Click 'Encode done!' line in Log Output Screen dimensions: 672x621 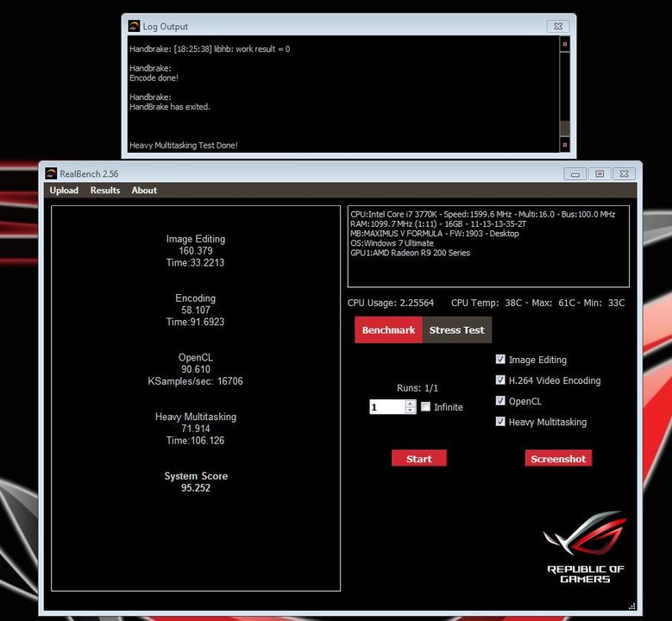point(154,78)
